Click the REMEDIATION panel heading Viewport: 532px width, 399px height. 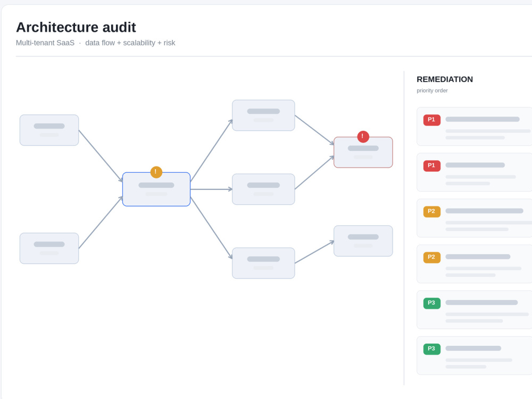(444, 79)
